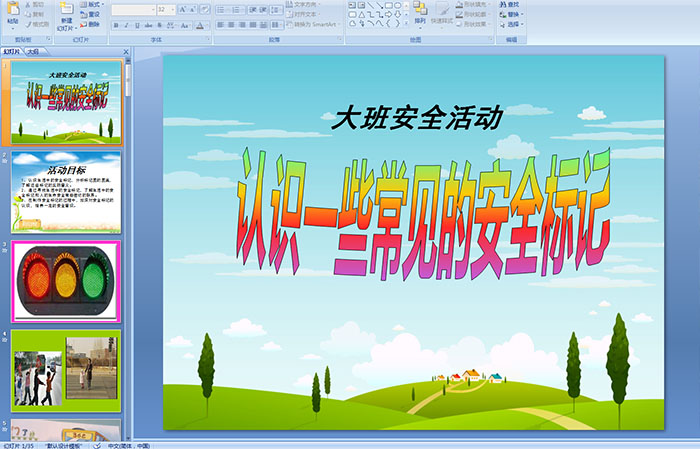The image size is (700, 449).
Task: Increase font size with the grow font button
Action: (183, 9)
